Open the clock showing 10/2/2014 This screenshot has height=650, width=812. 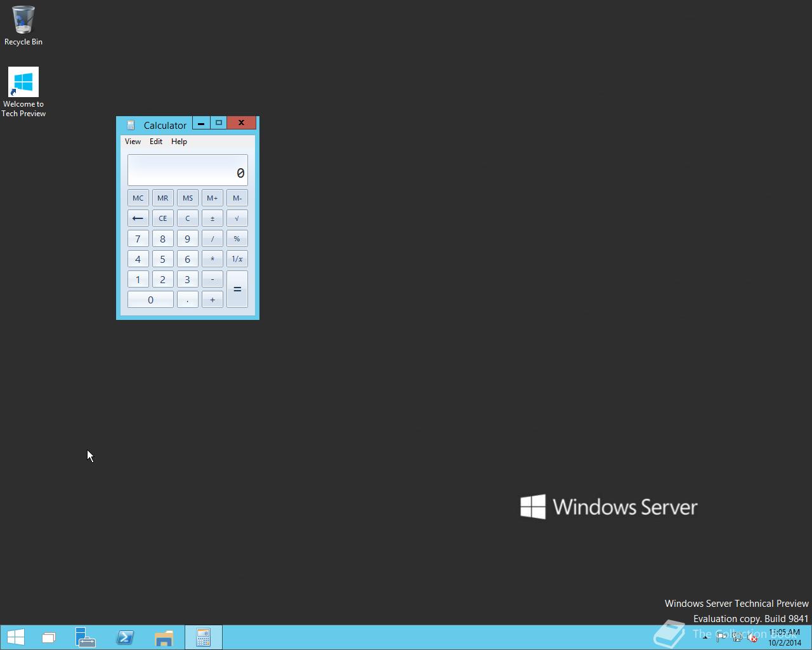click(785, 637)
